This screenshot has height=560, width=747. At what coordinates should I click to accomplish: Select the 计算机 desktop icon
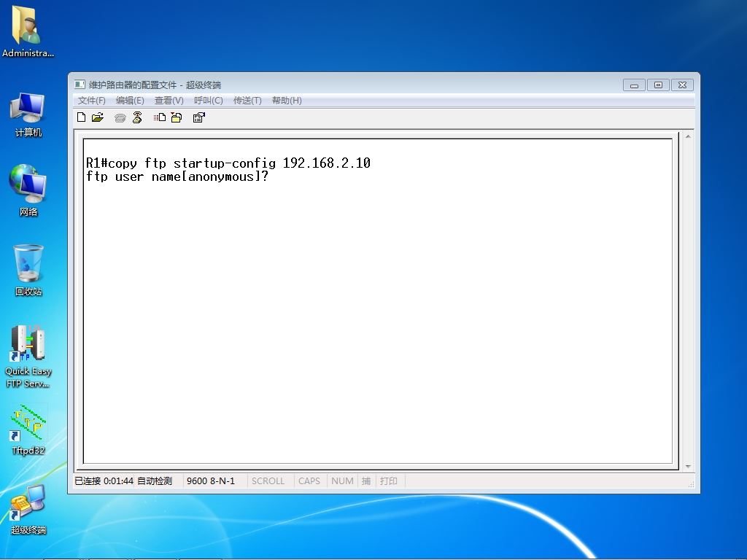coord(28,114)
